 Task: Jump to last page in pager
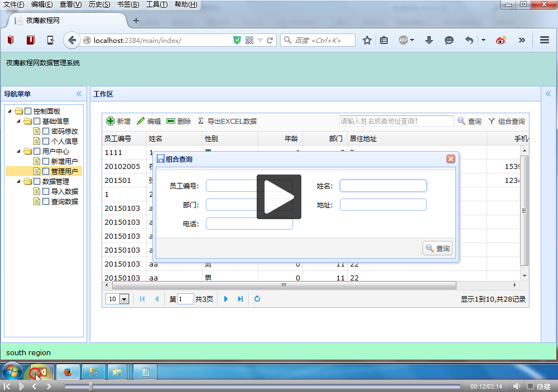[x=240, y=299]
